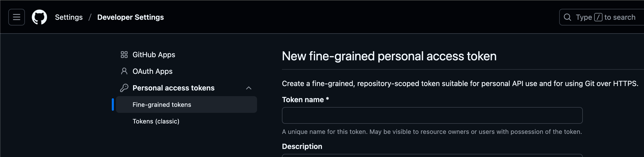The width and height of the screenshot is (644, 157).
Task: Click the GitHub Octocat logo
Action: (39, 17)
